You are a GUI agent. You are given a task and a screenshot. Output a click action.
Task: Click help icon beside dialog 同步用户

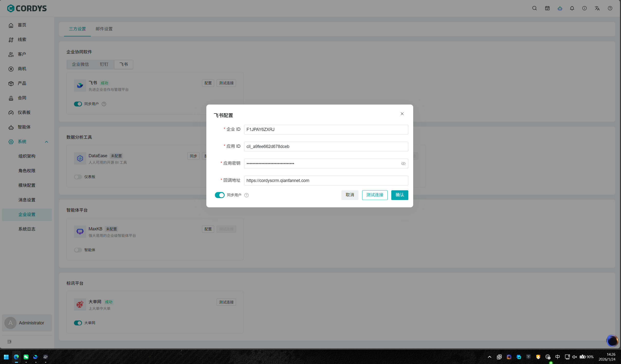(247, 195)
